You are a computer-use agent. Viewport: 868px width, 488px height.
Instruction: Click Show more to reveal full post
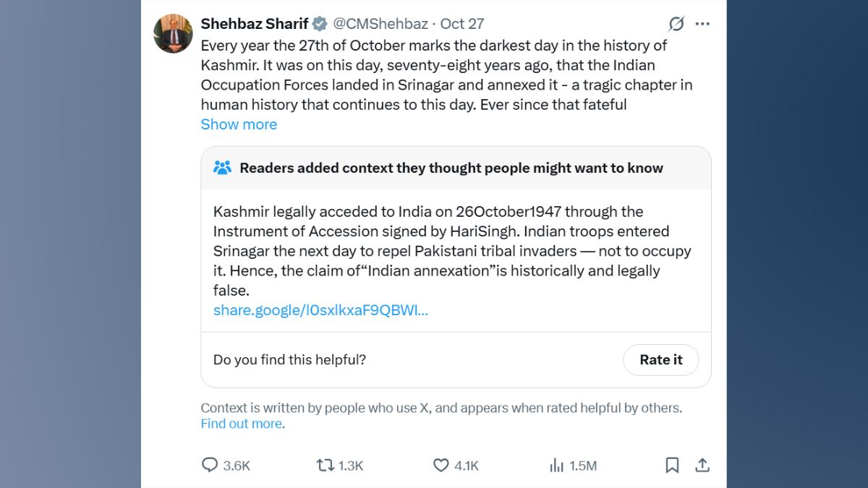coord(239,124)
